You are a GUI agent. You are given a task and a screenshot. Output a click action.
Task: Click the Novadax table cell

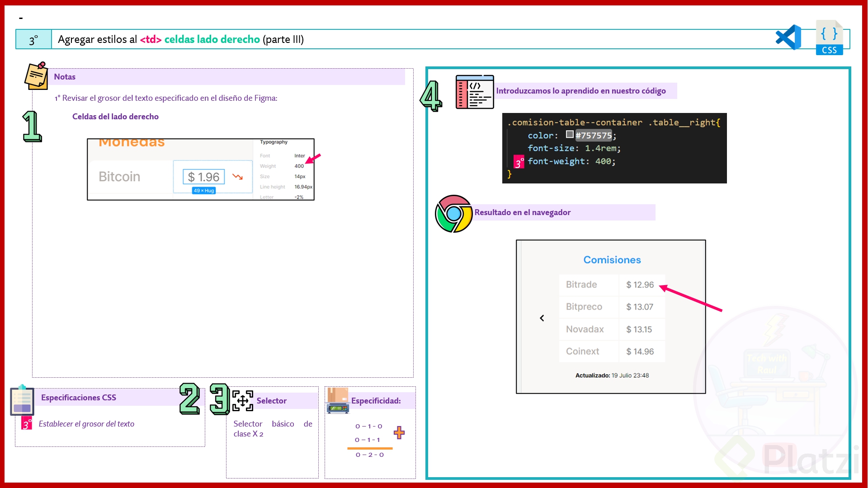589,329
